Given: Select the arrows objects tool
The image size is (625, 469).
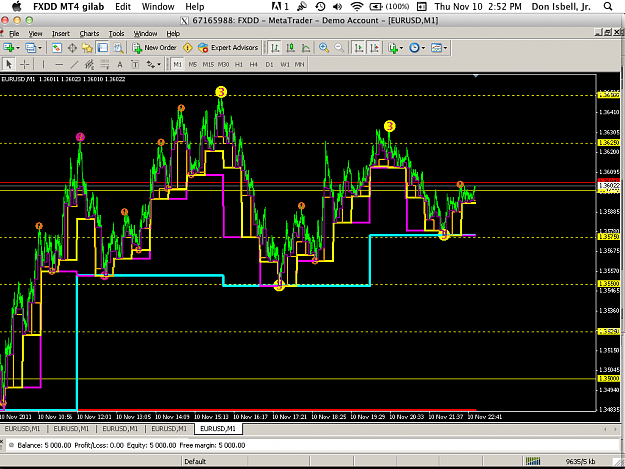Looking at the screenshot, I should point(150,64).
